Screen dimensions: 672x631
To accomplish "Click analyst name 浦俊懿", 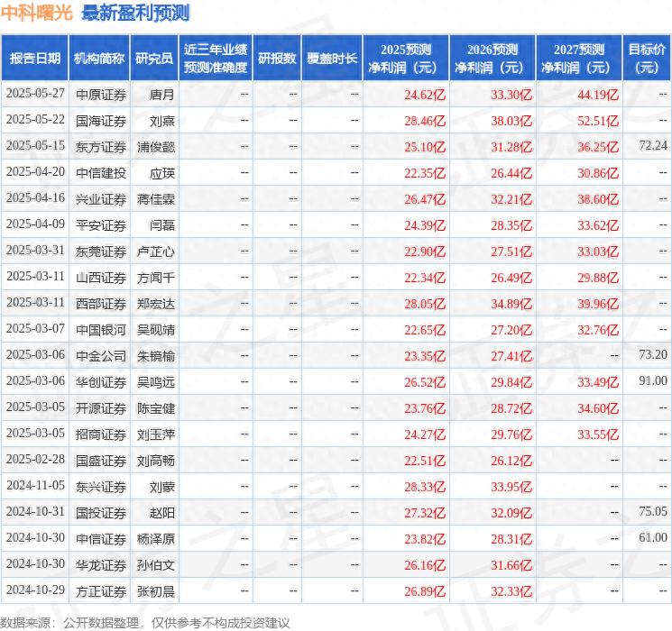I will coord(156,147).
